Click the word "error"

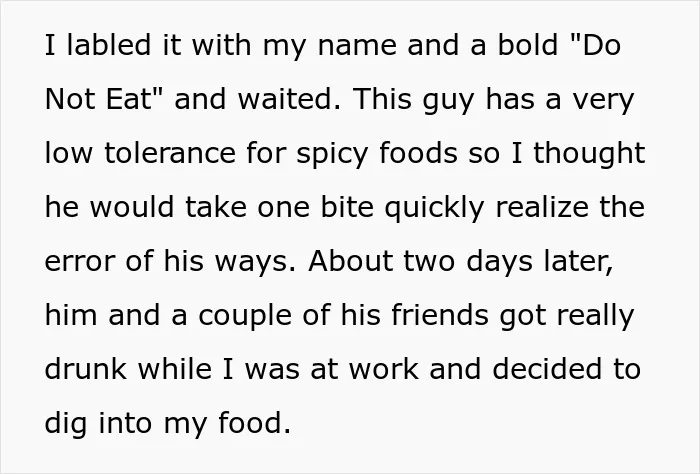(x=79, y=261)
